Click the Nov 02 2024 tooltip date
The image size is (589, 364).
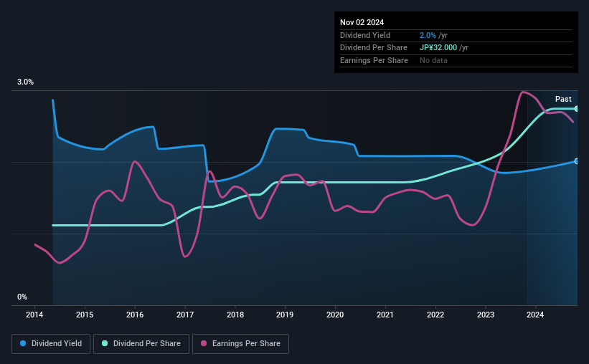point(362,22)
